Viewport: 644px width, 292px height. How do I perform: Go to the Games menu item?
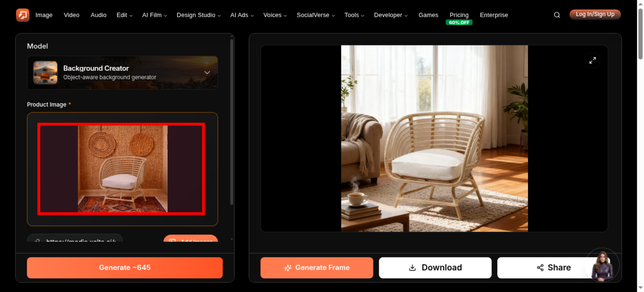click(x=428, y=15)
